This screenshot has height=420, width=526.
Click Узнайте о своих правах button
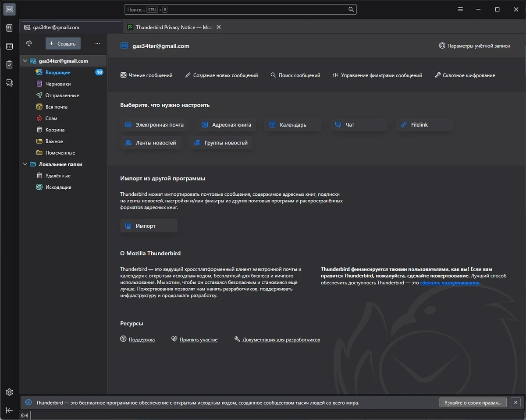[x=473, y=402]
